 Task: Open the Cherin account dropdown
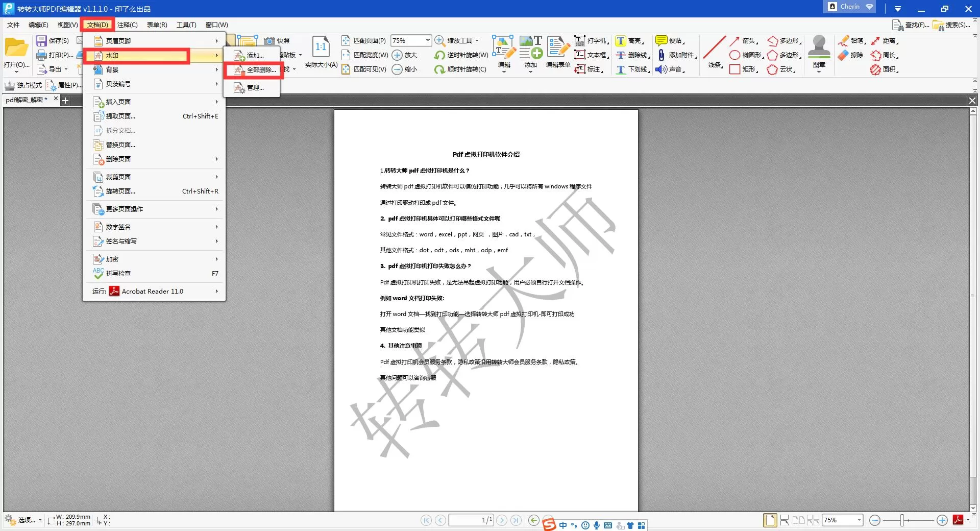(x=850, y=7)
